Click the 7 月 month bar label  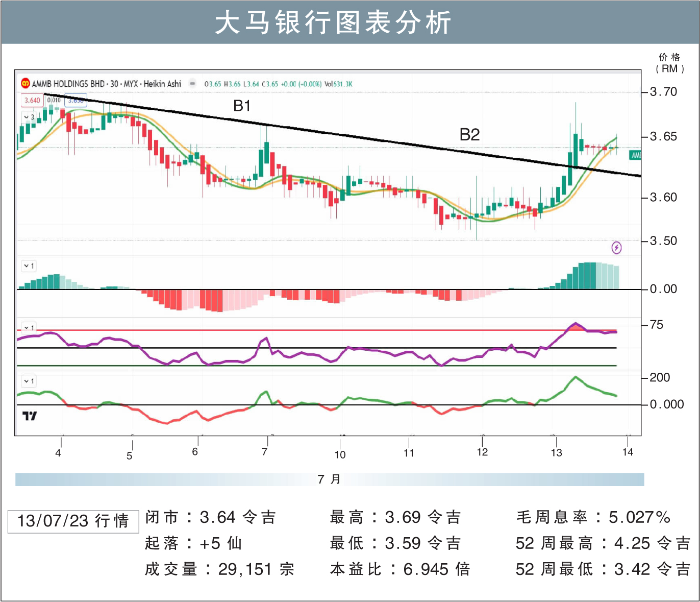pyautogui.click(x=329, y=479)
